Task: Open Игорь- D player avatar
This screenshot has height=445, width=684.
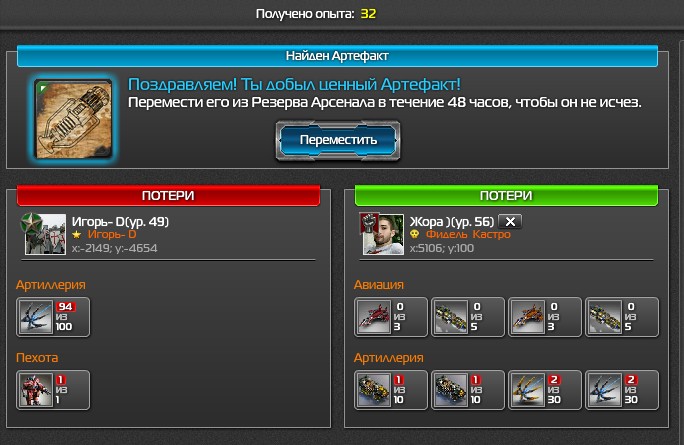Action: (x=44, y=234)
